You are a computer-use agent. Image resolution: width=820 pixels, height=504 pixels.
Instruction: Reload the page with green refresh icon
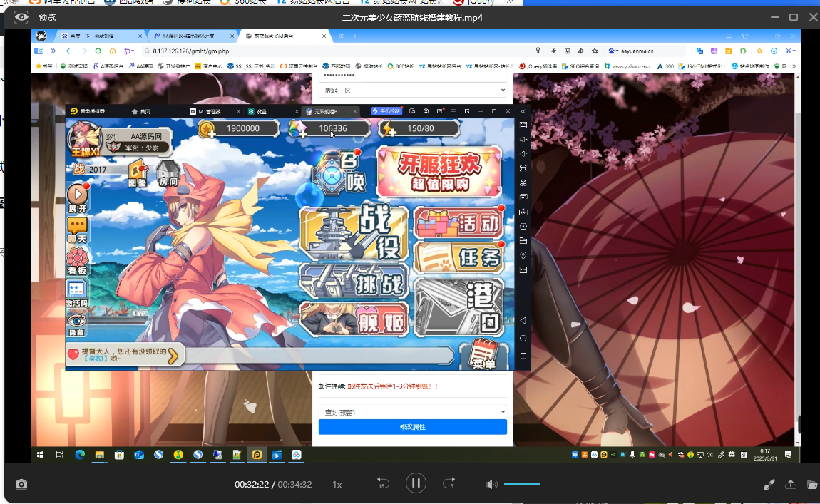(x=98, y=51)
